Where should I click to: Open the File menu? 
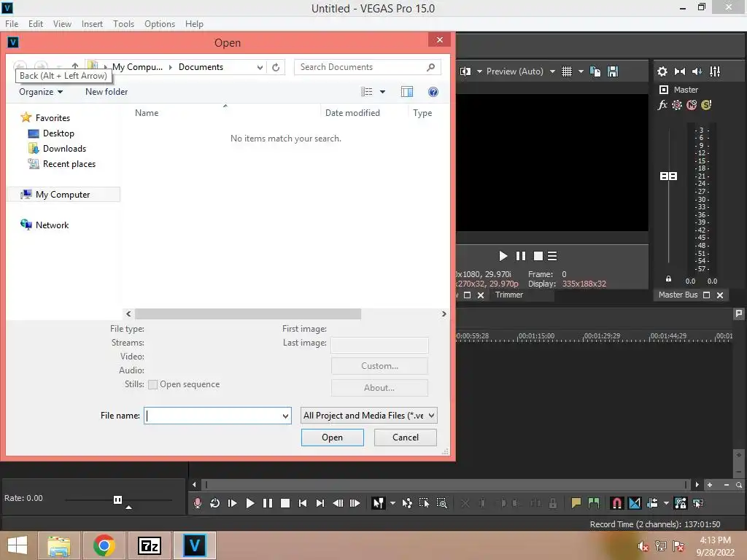tap(12, 24)
